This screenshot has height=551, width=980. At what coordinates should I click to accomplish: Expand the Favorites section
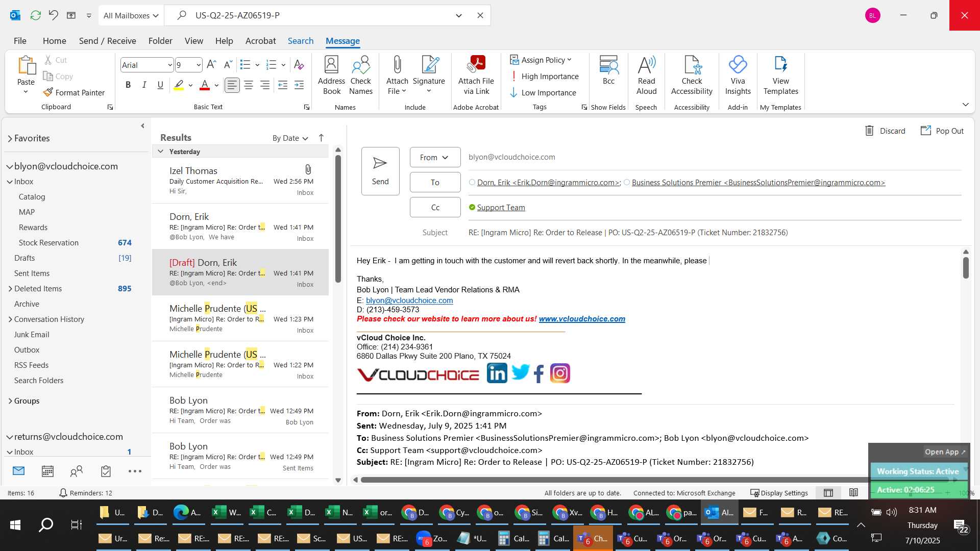point(10,138)
